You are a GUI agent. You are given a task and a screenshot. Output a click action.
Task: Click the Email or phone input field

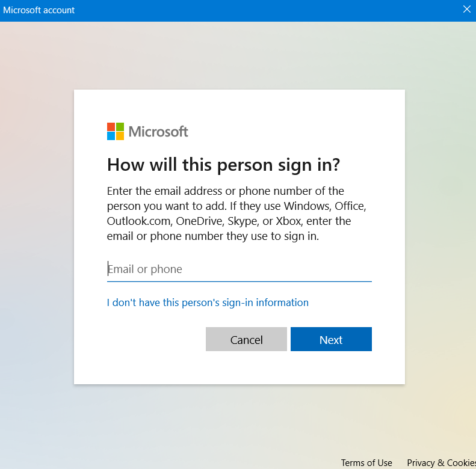[x=240, y=269]
